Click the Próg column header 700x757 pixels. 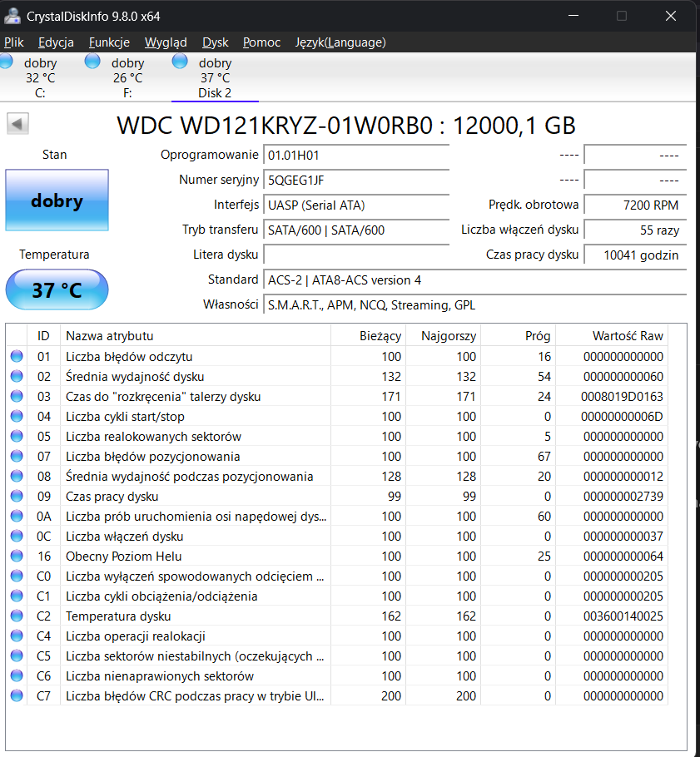(x=518, y=335)
